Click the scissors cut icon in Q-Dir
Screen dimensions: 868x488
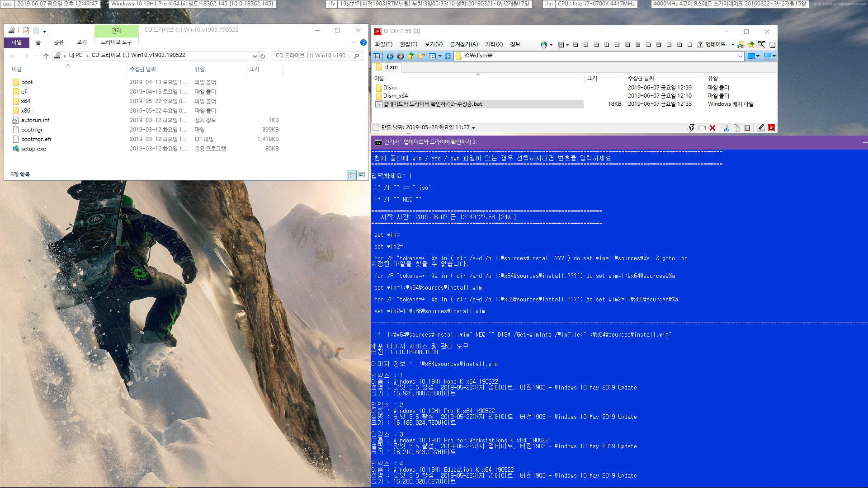click(726, 128)
